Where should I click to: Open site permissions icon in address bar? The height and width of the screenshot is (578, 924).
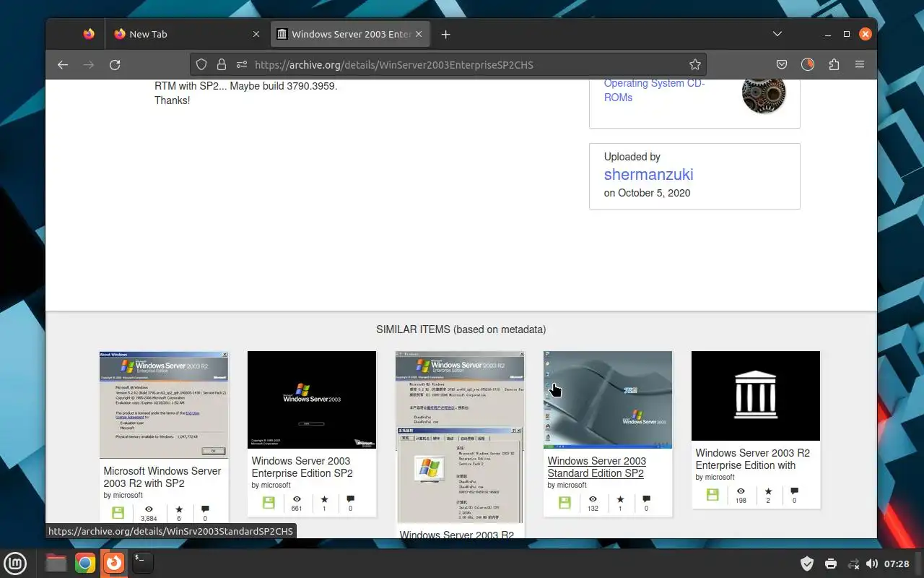tap(242, 64)
